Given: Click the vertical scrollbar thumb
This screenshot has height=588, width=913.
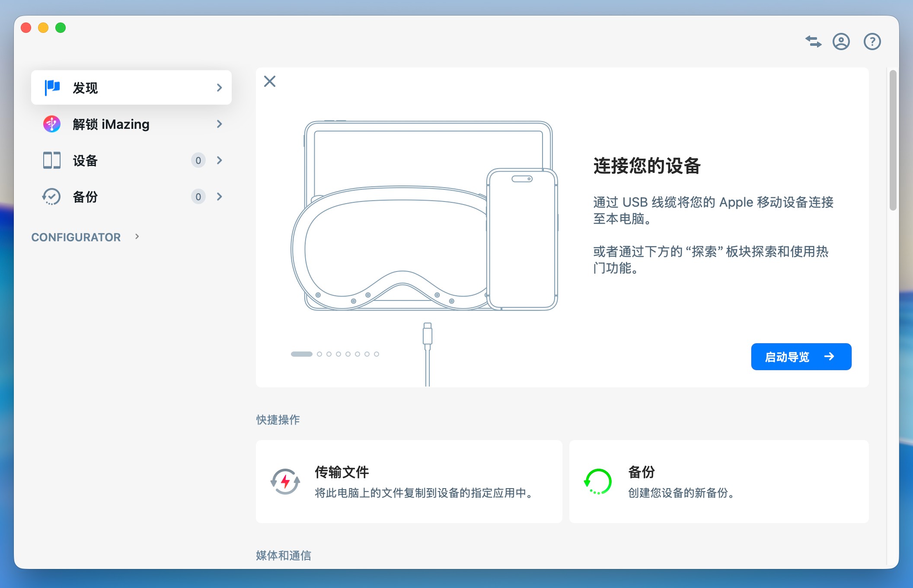Looking at the screenshot, I should pos(893,141).
